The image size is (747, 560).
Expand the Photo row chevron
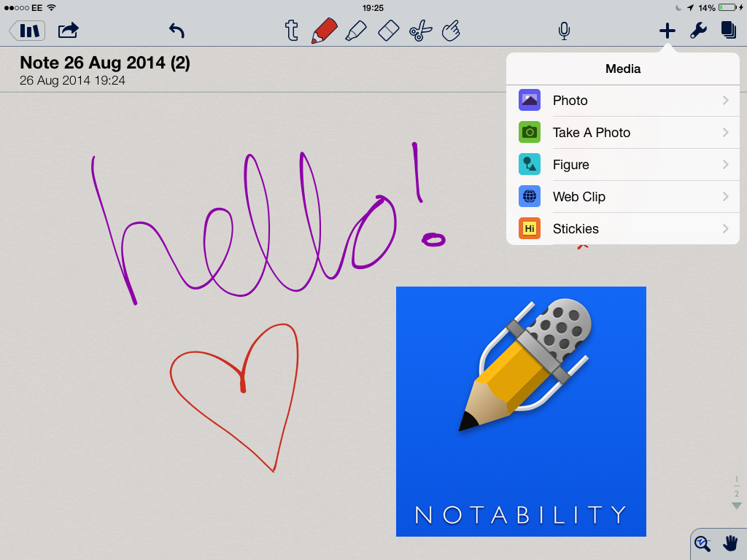tap(726, 100)
